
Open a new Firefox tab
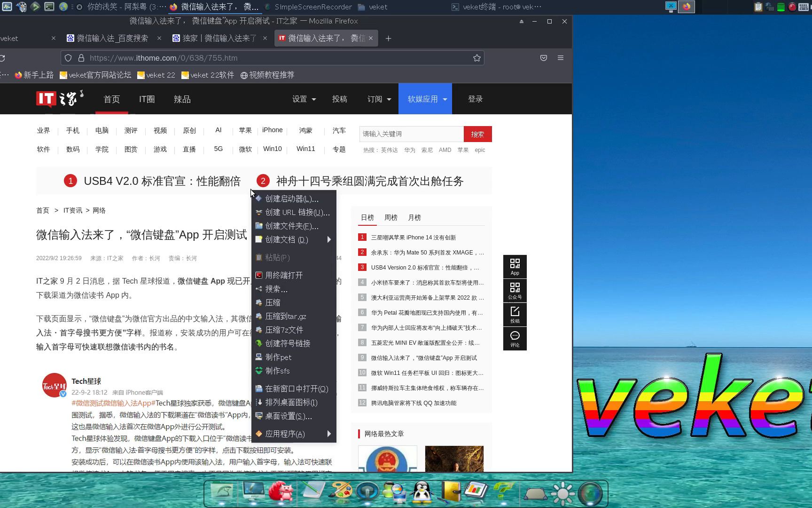click(388, 39)
